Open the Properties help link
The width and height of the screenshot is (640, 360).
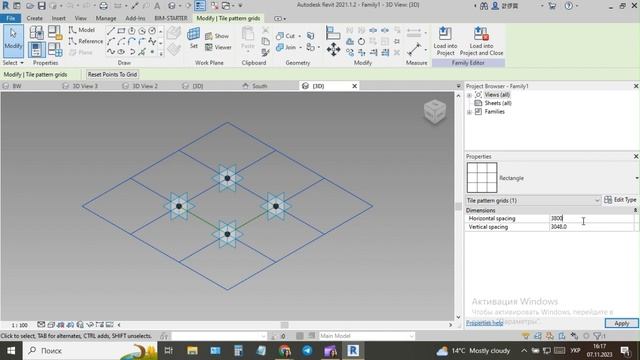[x=484, y=323]
